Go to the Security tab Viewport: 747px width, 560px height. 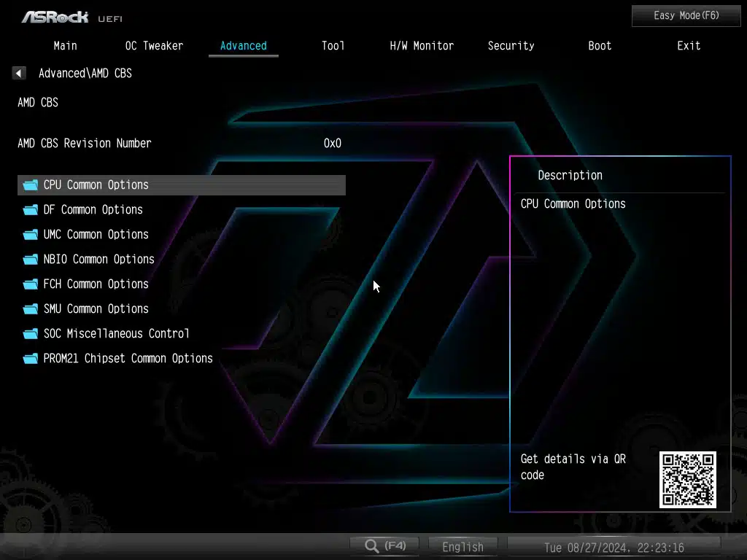tap(511, 46)
